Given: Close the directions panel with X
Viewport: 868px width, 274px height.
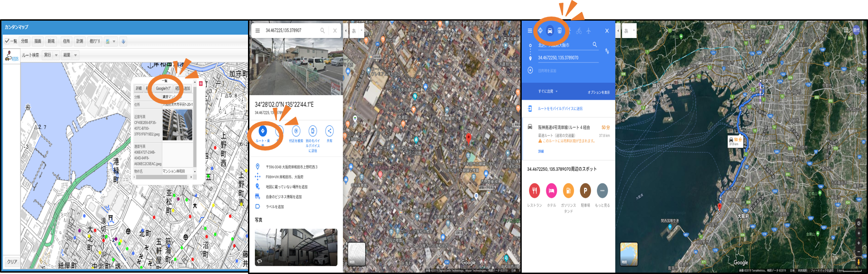Looking at the screenshot, I should tap(607, 31).
